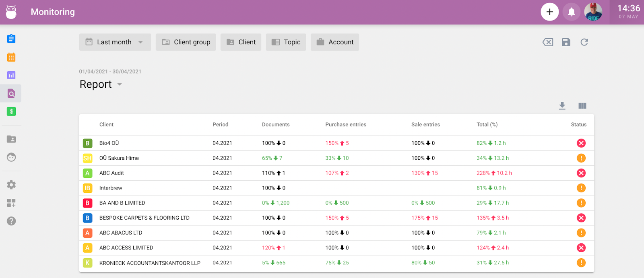Click the green B badge of Bio4 OÜ
644x278 pixels.
[x=87, y=143]
